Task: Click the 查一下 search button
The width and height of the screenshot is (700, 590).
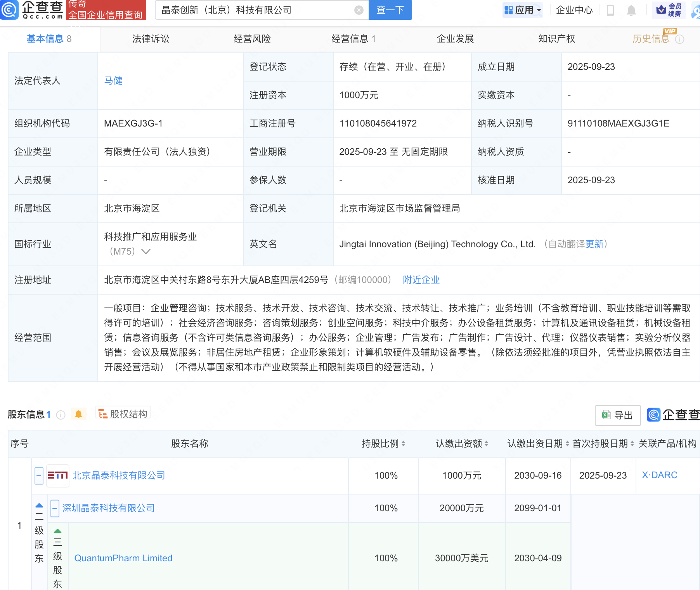Action: (390, 10)
